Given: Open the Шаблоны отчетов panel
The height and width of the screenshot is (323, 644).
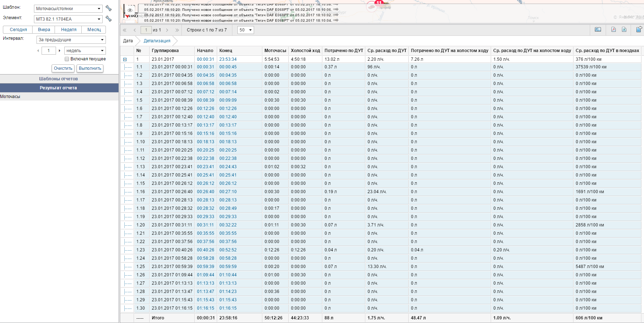Looking at the screenshot, I should coord(59,79).
